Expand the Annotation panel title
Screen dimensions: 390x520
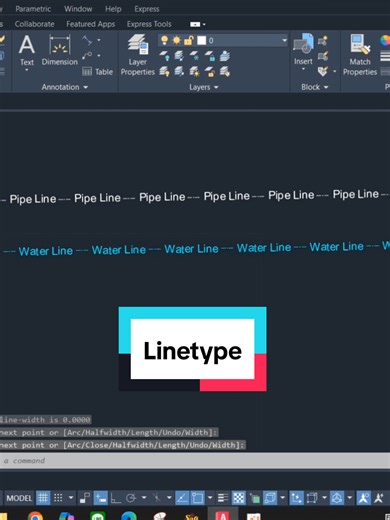pyautogui.click(x=65, y=87)
